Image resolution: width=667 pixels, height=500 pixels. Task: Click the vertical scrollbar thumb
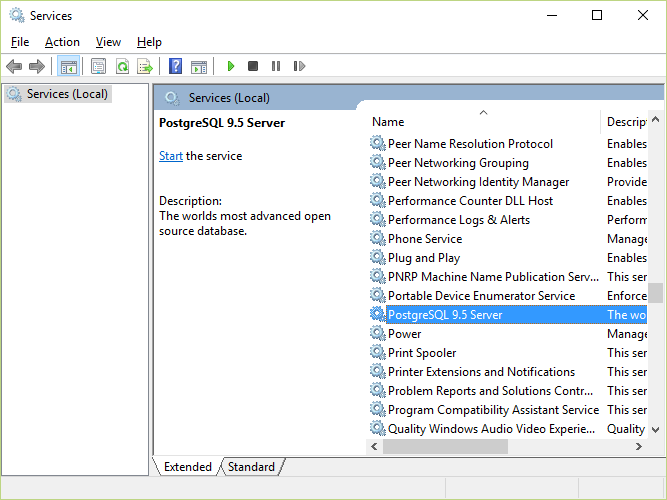[x=656, y=293]
